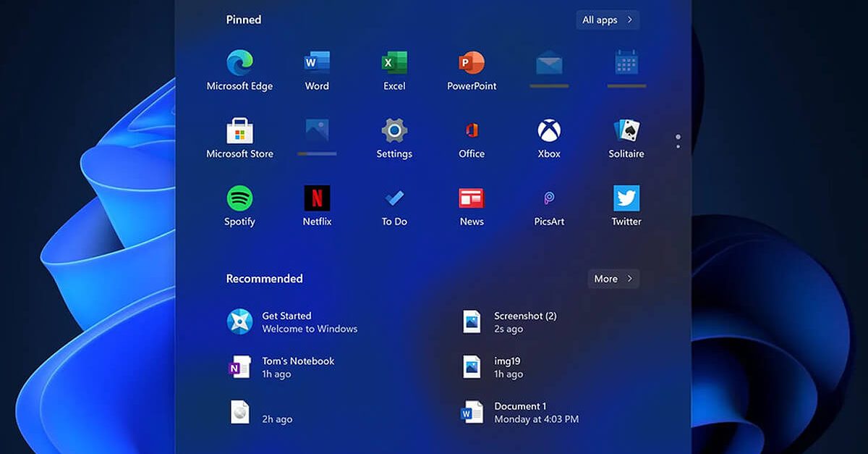Expand the All apps list
Viewport: 868px width, 454px height.
607,20
